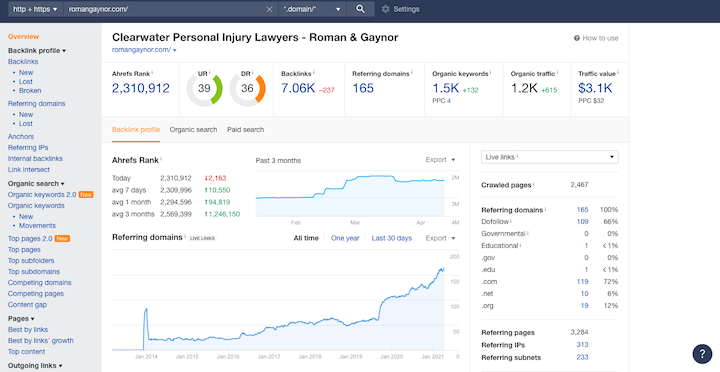Click the magnifying glass search button
720x372 pixels.
[x=360, y=9]
